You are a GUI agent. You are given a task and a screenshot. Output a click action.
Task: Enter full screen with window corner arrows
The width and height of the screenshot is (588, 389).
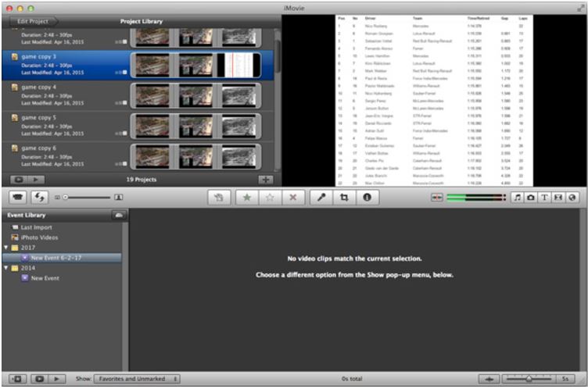coord(580,8)
